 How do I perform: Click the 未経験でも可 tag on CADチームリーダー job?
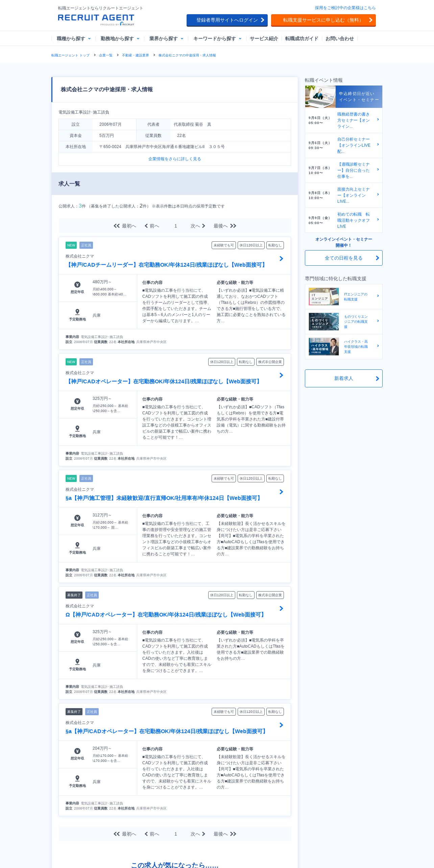224,245
